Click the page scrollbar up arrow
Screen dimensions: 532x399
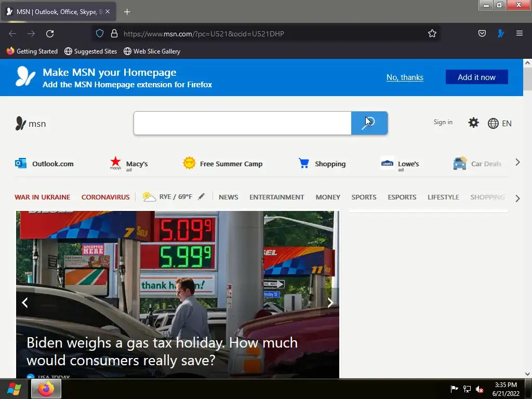point(527,63)
